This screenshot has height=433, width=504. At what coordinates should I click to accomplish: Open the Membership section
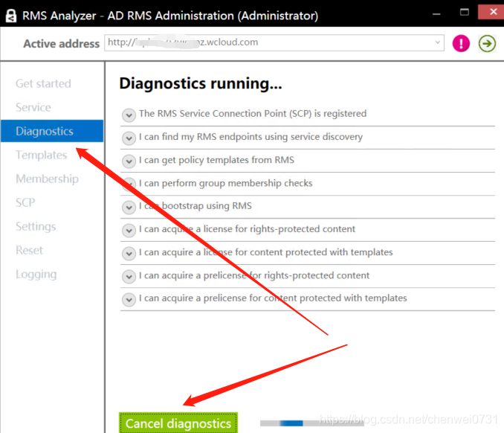(48, 179)
